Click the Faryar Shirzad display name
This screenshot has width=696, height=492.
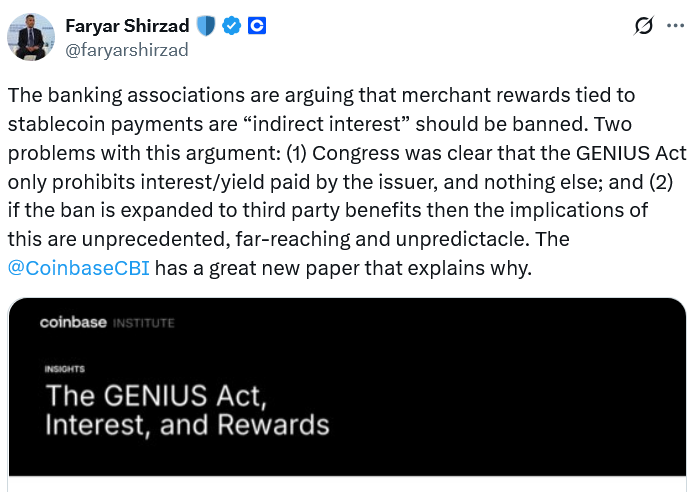tap(128, 26)
